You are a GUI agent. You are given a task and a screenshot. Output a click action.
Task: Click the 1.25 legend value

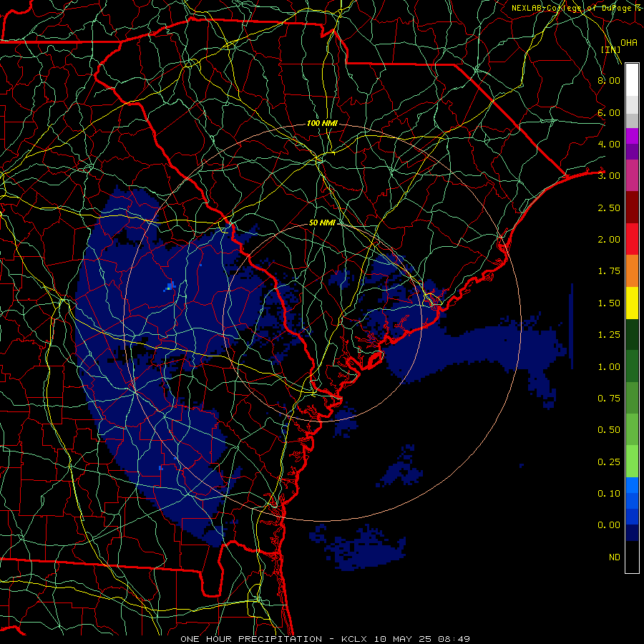[x=609, y=335]
